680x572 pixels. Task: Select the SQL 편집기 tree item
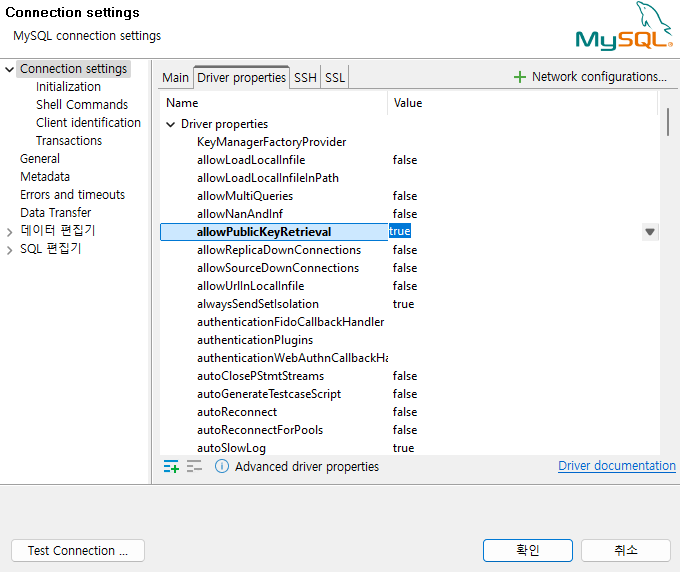tap(51, 249)
